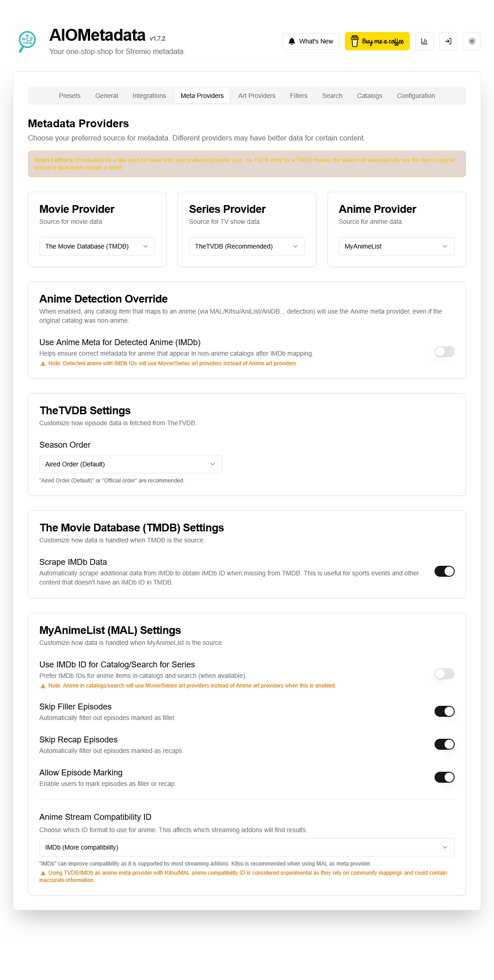Disable Skip Filler Episodes
The width and height of the screenshot is (494, 980).
[444, 711]
